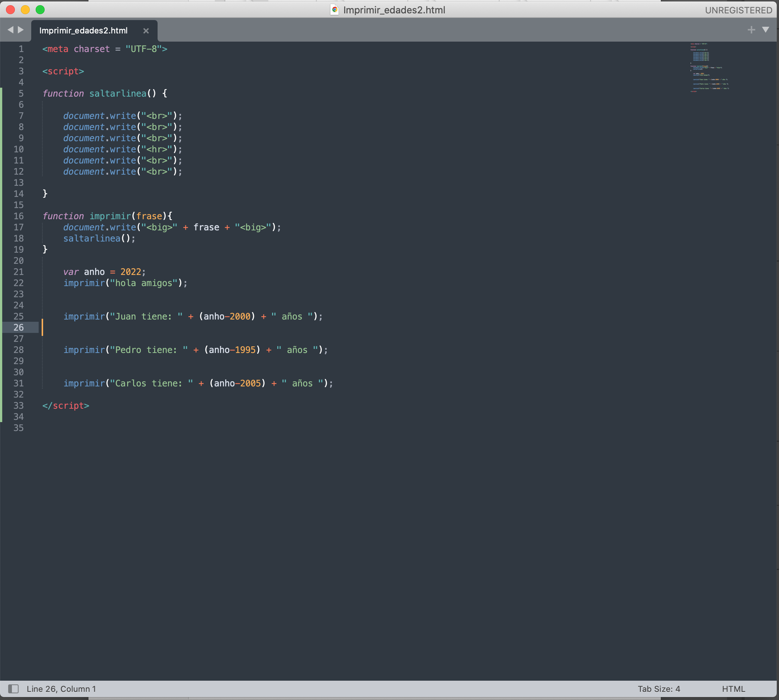Click line number 33 in gutter
779x700 pixels.
pyautogui.click(x=19, y=406)
